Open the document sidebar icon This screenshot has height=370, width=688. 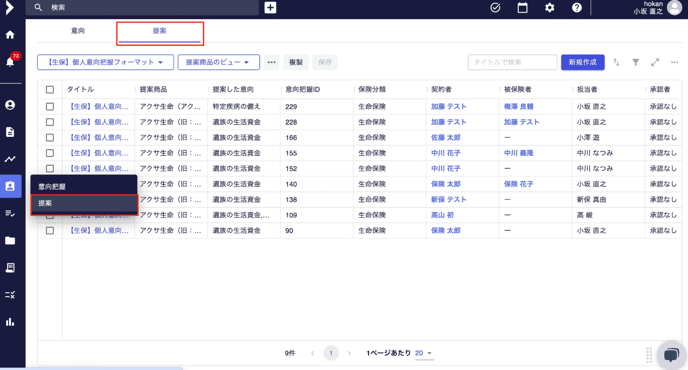click(10, 132)
